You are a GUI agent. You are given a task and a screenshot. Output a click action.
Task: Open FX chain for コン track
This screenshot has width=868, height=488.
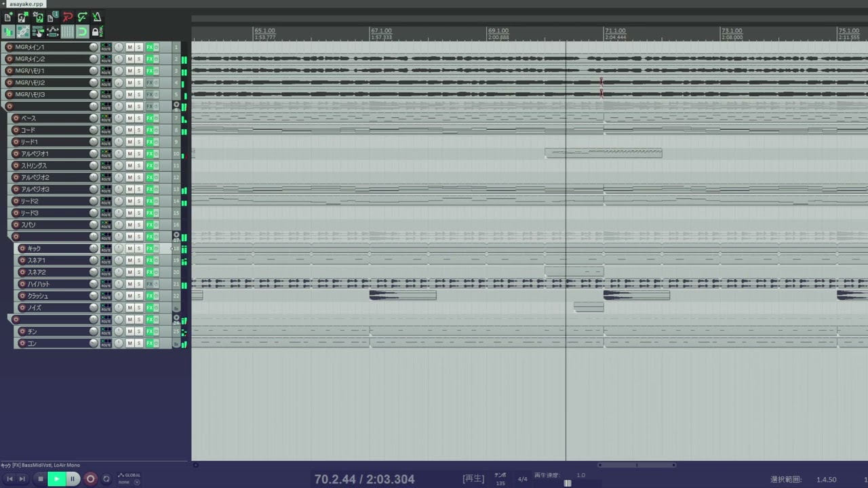(149, 343)
